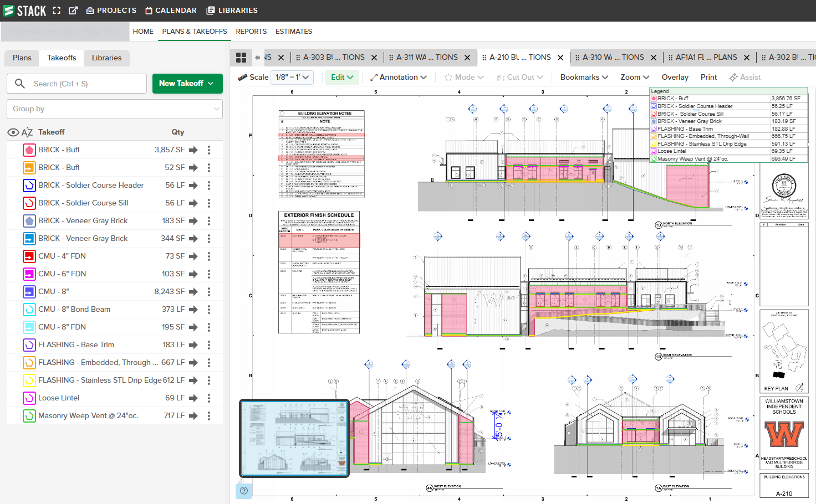Open the plan sheets grid view icon

click(x=241, y=58)
